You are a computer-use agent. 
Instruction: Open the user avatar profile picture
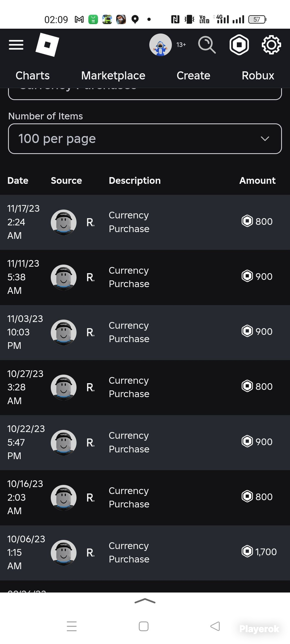(160, 45)
